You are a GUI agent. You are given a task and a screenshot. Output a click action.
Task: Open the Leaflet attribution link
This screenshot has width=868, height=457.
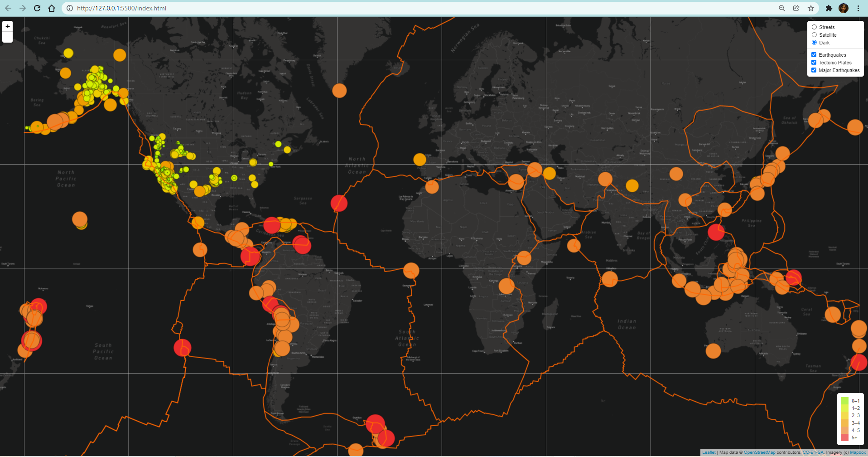click(709, 452)
